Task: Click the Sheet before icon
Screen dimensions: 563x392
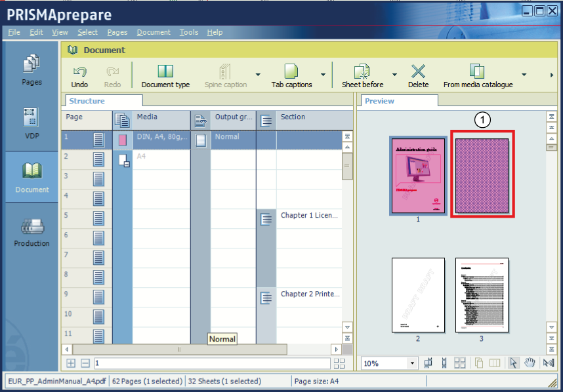Action: (362, 72)
